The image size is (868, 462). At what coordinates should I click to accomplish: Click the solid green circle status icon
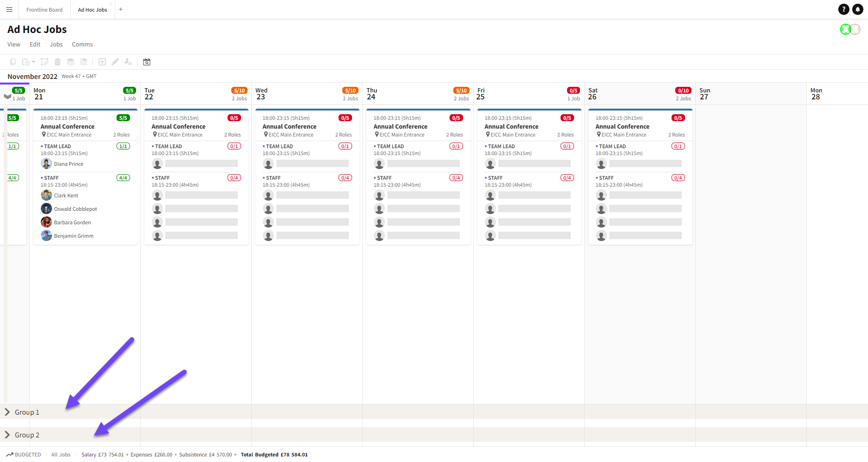(x=845, y=29)
